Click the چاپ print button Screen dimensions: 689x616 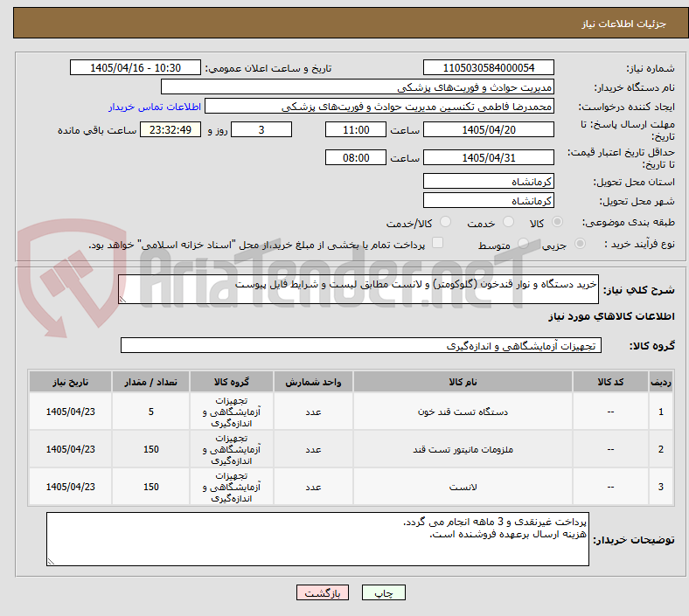(x=384, y=592)
